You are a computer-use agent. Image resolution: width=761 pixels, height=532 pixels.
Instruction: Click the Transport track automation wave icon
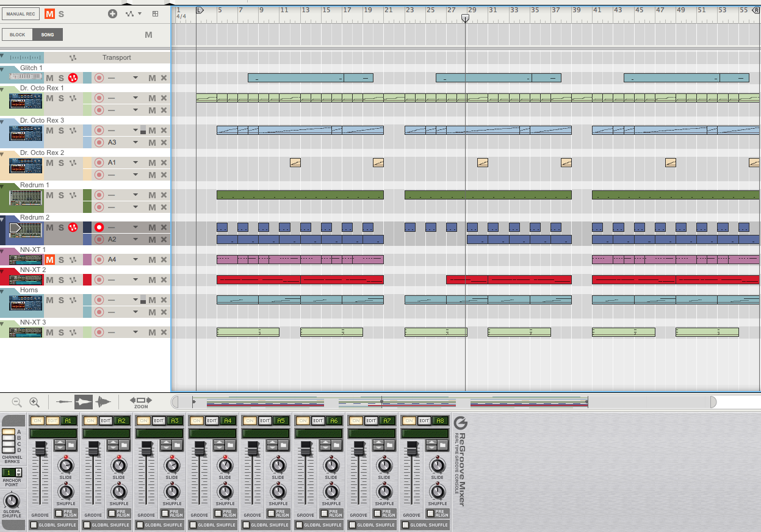coord(73,57)
